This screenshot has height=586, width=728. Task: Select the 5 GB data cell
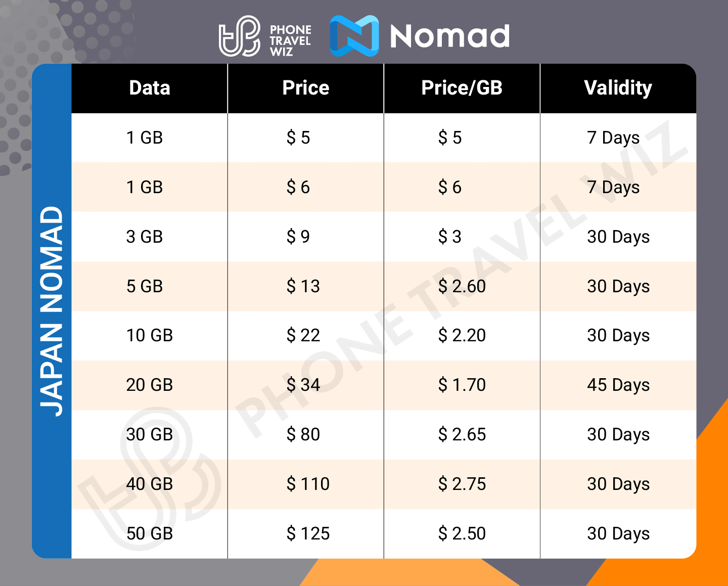click(145, 286)
